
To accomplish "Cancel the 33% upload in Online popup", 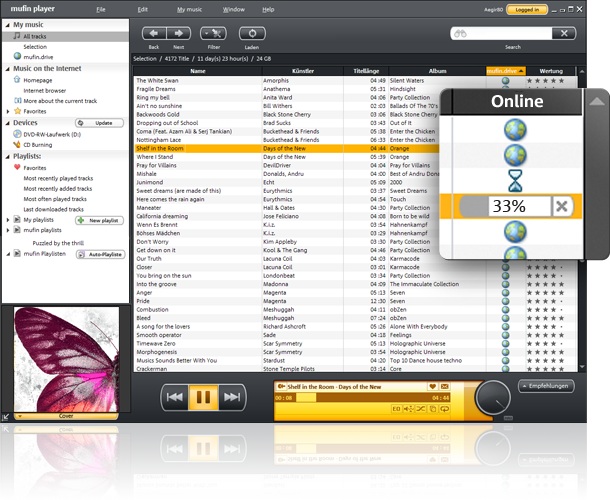I will [562, 206].
